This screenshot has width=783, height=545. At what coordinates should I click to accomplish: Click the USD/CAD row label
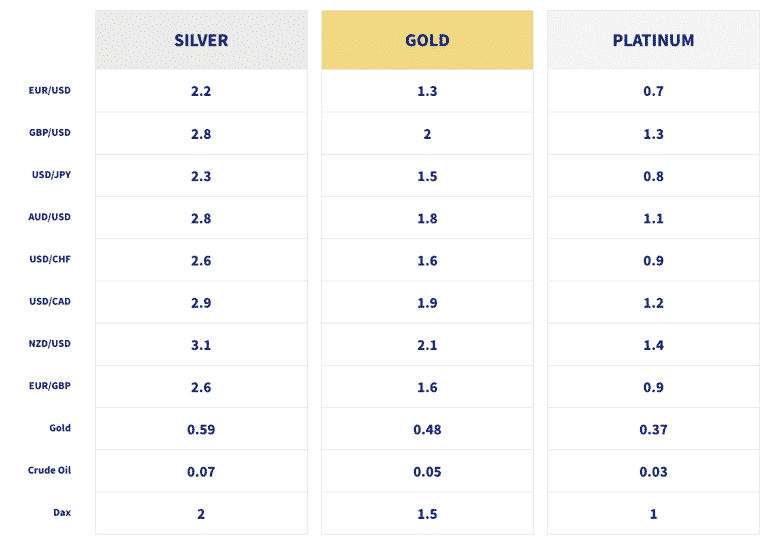tap(50, 302)
